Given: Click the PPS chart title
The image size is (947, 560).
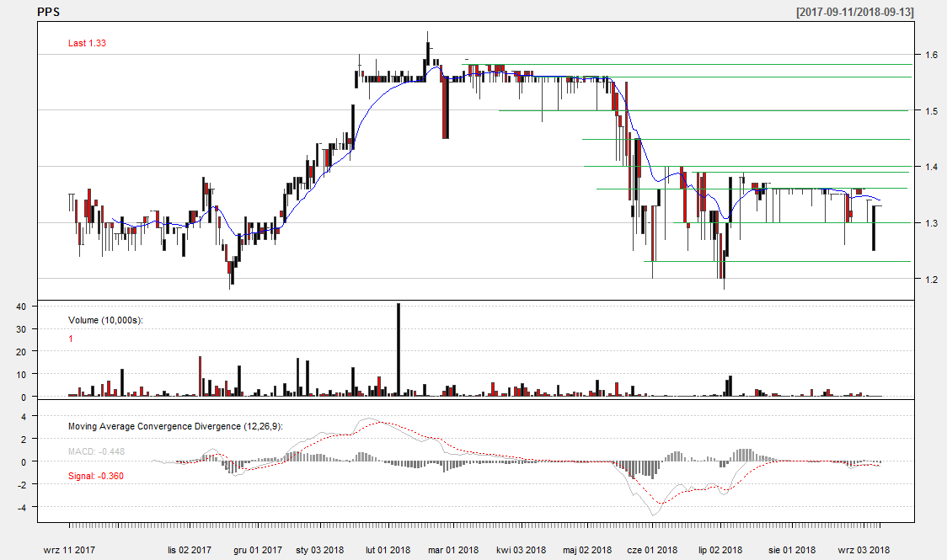Looking at the screenshot, I should pyautogui.click(x=48, y=12).
